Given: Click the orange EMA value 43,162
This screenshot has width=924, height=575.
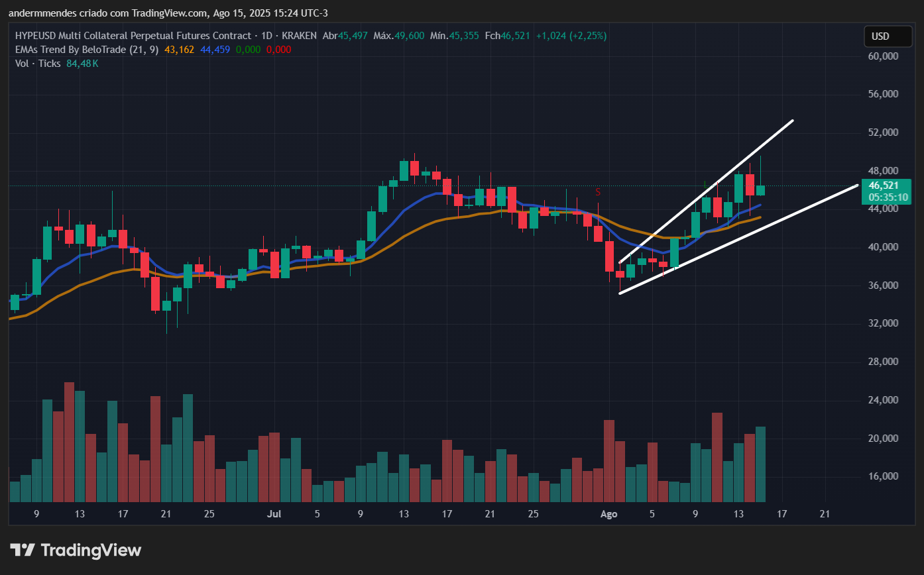Looking at the screenshot, I should (x=179, y=50).
